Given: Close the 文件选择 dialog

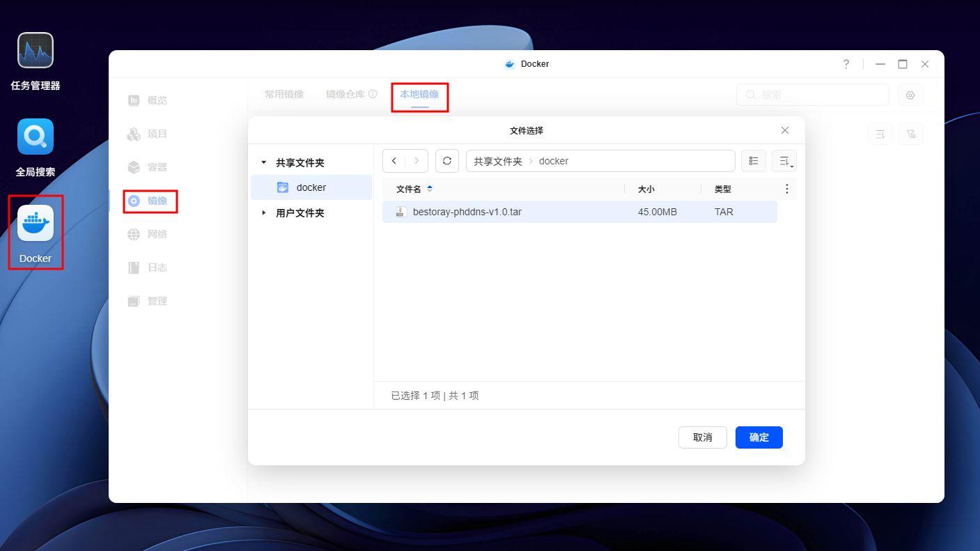Looking at the screenshot, I should point(785,130).
